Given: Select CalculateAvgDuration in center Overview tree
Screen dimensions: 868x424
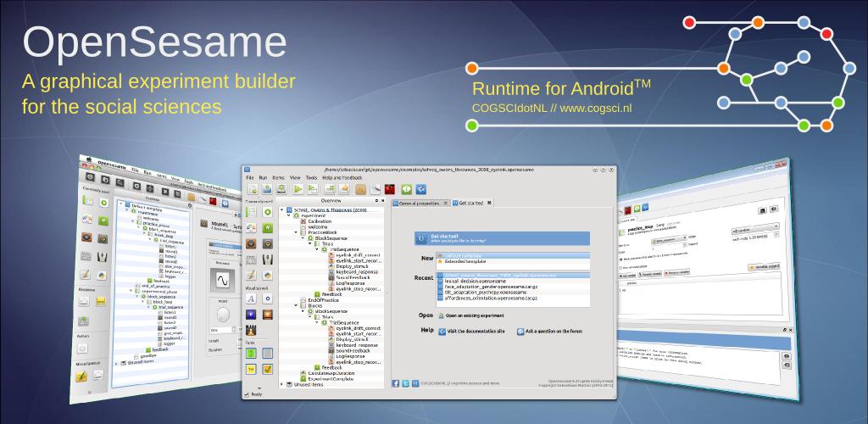Looking at the screenshot, I should pyautogui.click(x=331, y=373).
